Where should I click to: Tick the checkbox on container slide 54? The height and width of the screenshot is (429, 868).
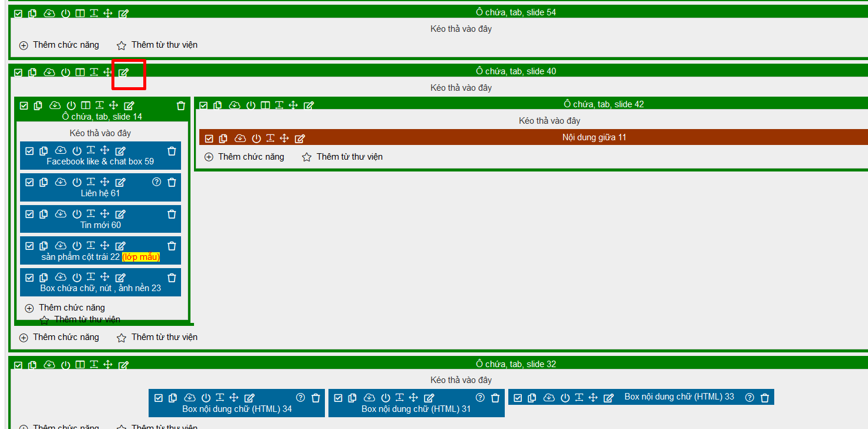(18, 13)
